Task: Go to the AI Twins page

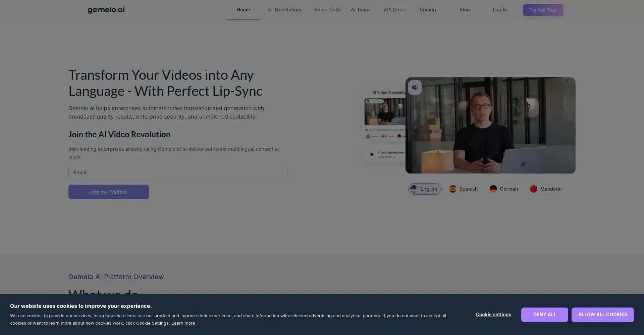Action: click(x=361, y=10)
